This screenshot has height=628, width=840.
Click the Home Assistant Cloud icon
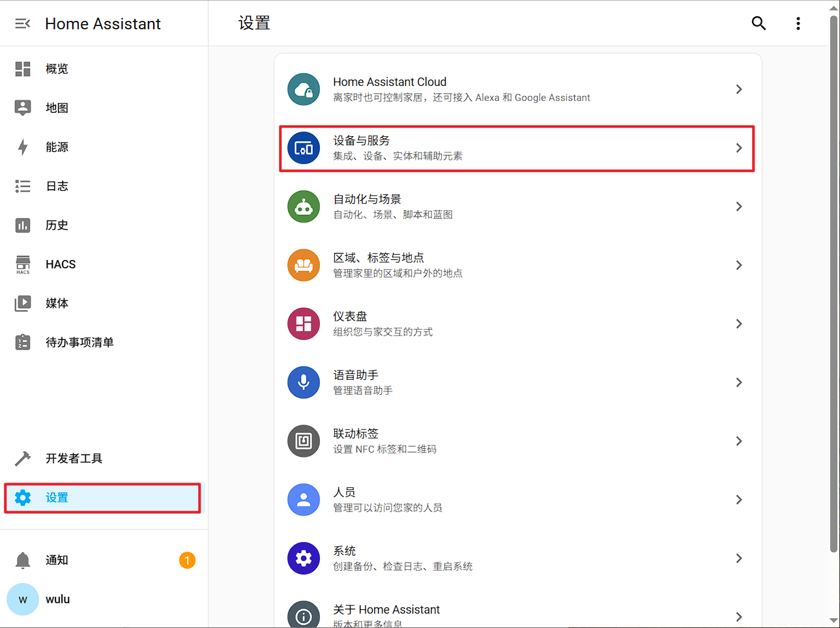click(304, 89)
